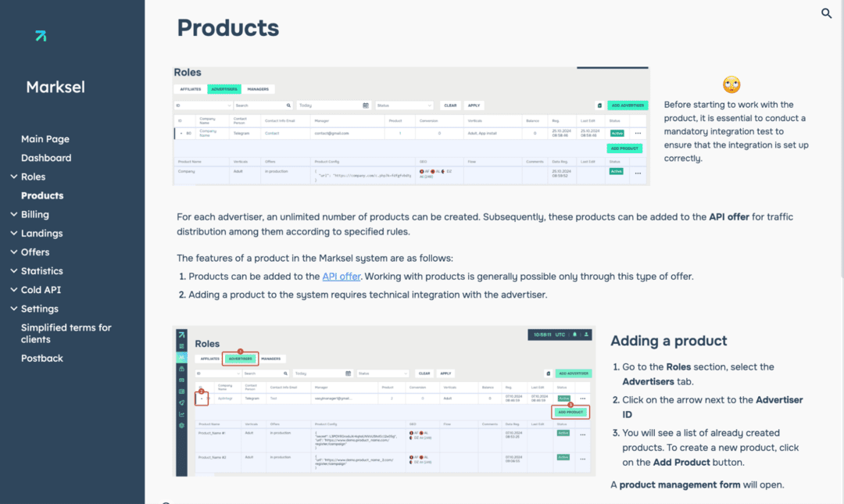Click the three-dot menu on the Company product row
The image size is (844, 504).
point(638,173)
